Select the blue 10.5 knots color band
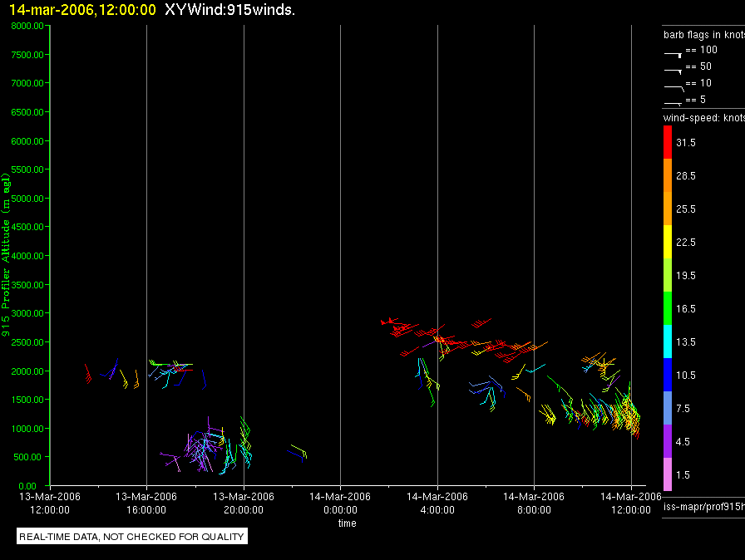This screenshot has height=560, width=745. pos(668,375)
